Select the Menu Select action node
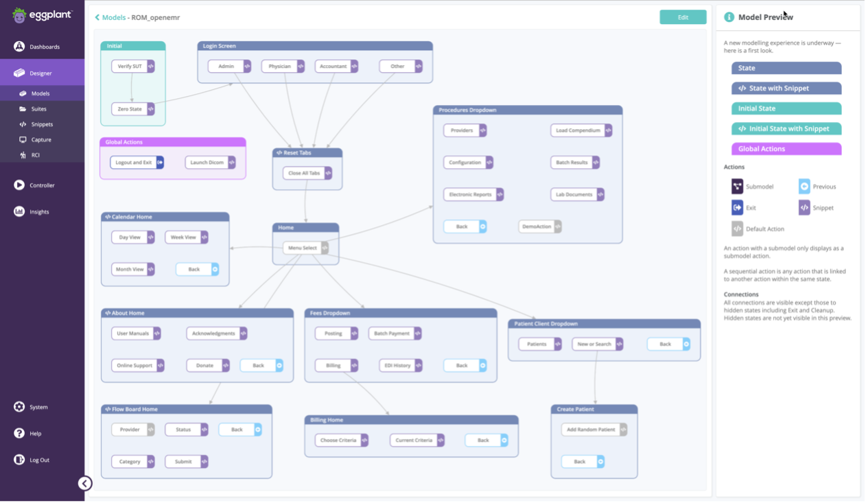This screenshot has height=503, width=868. click(302, 248)
